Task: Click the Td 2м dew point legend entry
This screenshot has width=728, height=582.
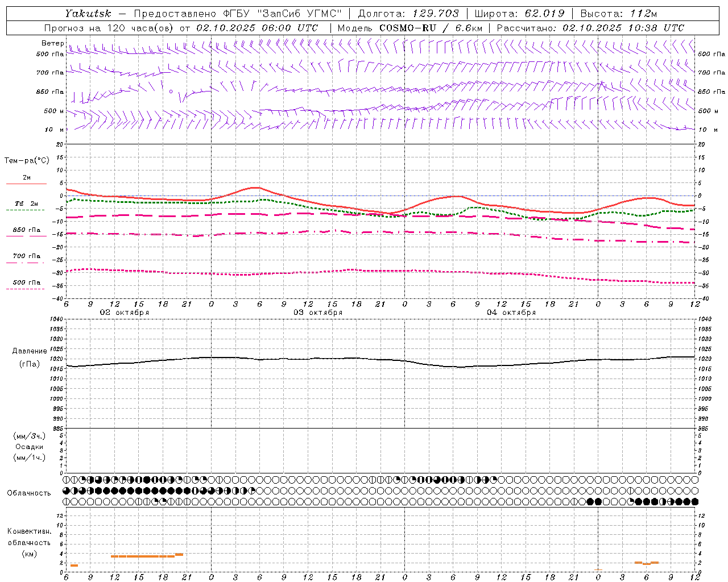Action: (27, 203)
